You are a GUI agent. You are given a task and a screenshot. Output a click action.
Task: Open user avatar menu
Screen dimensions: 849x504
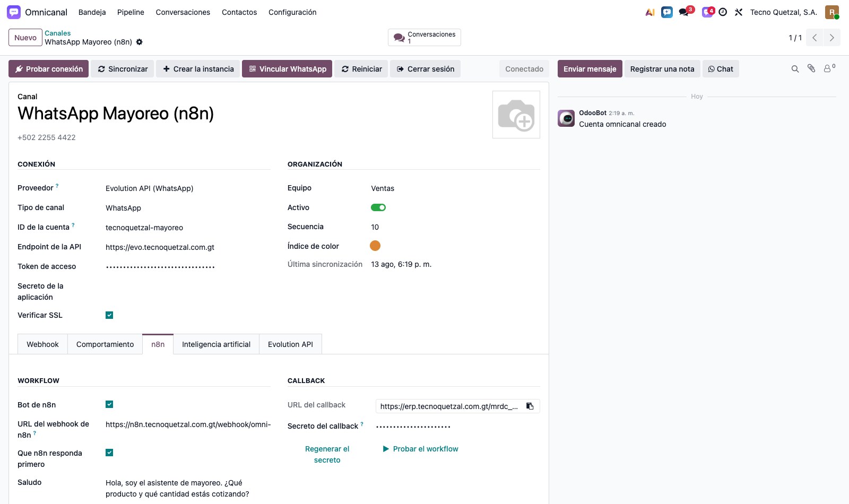[x=832, y=12]
